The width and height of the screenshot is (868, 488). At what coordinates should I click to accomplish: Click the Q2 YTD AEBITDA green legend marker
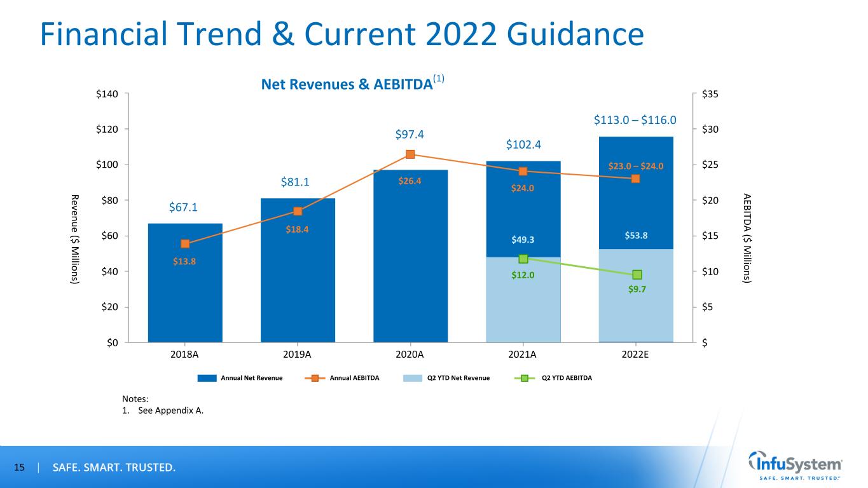(524, 378)
